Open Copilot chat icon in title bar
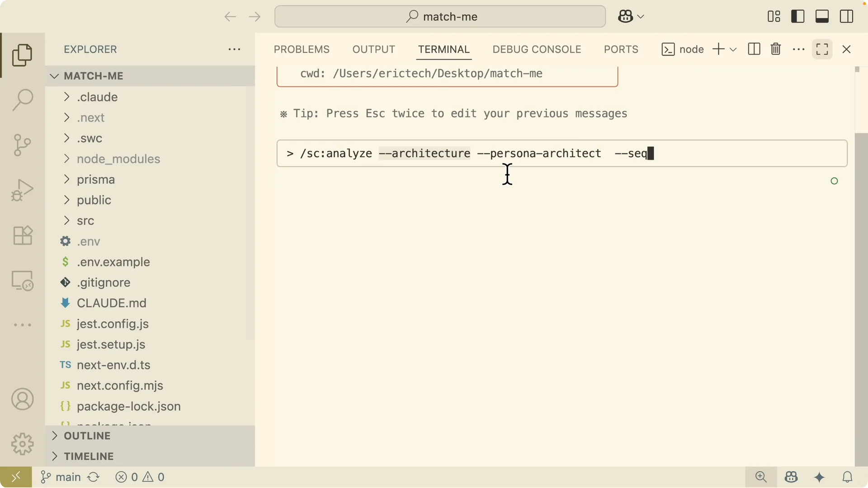The height and width of the screenshot is (488, 868). tap(625, 17)
